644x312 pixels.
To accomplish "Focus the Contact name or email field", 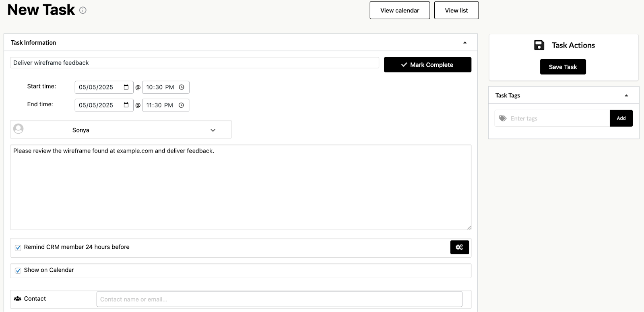I will 279,299.
